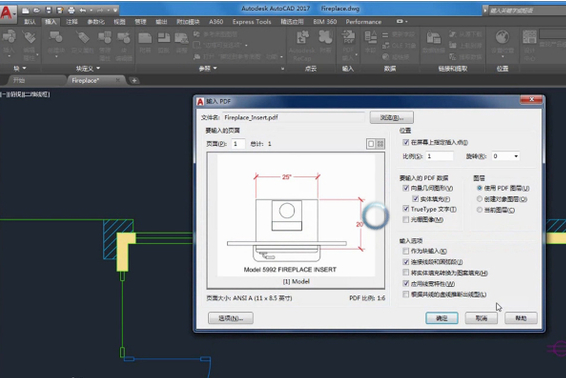Switch to the Express Tools ribbon tab
This screenshot has width=566, height=378.
(252, 22)
